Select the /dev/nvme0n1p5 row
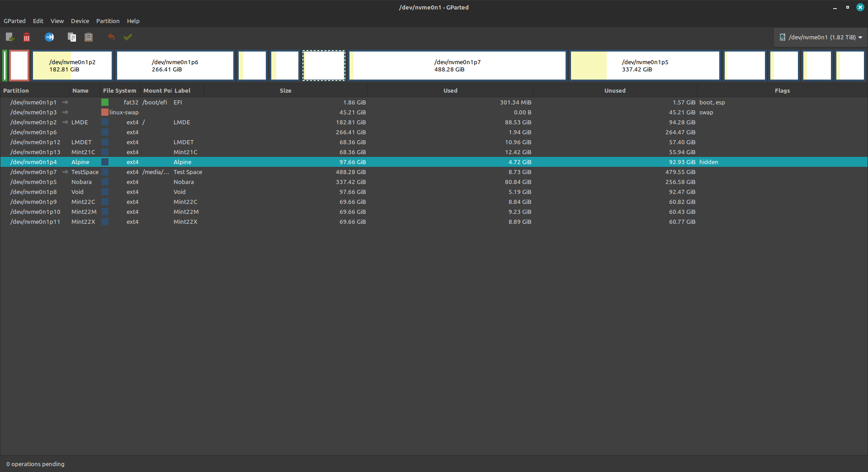868x472 pixels. [x=434, y=182]
